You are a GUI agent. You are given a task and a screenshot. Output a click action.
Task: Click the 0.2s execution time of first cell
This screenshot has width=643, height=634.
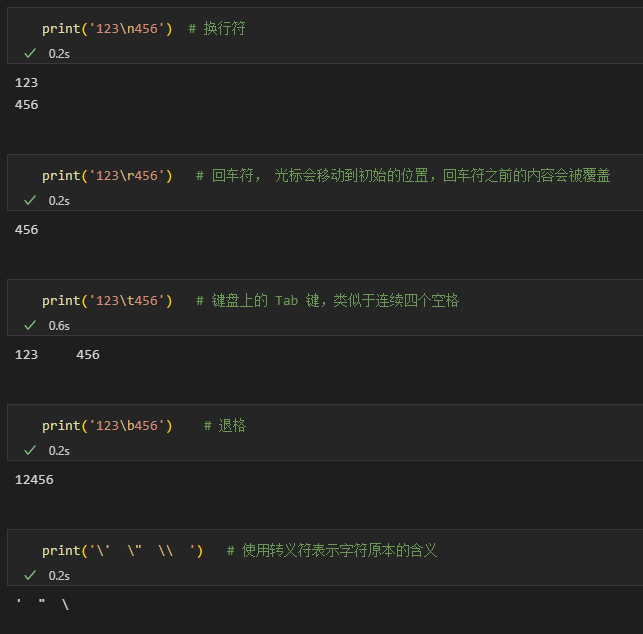point(59,54)
